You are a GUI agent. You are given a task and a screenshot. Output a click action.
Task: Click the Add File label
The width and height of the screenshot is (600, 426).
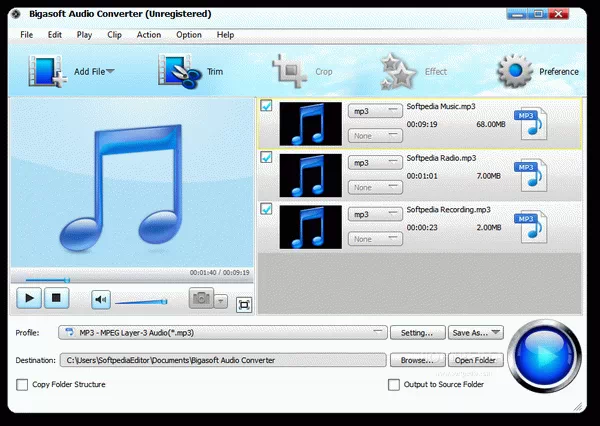[90, 72]
